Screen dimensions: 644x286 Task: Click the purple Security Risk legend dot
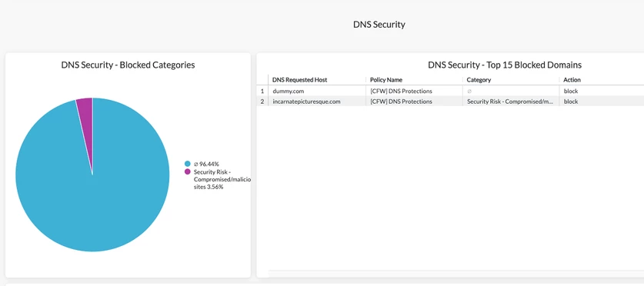(x=188, y=171)
